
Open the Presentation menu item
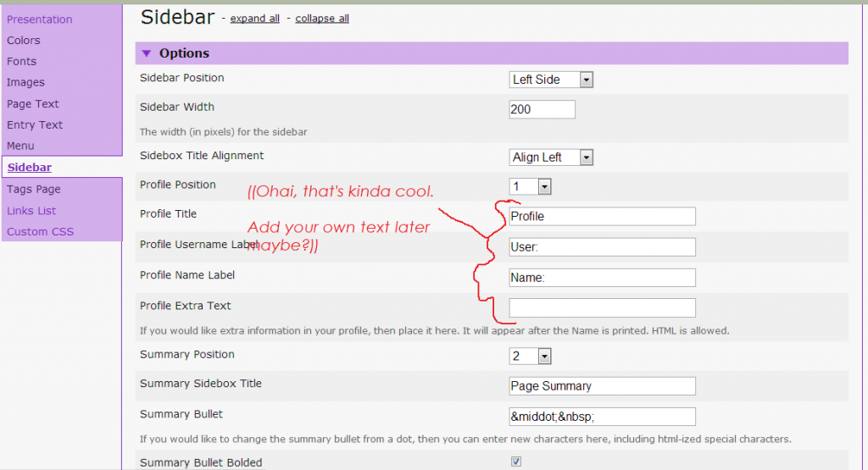pyautogui.click(x=40, y=19)
